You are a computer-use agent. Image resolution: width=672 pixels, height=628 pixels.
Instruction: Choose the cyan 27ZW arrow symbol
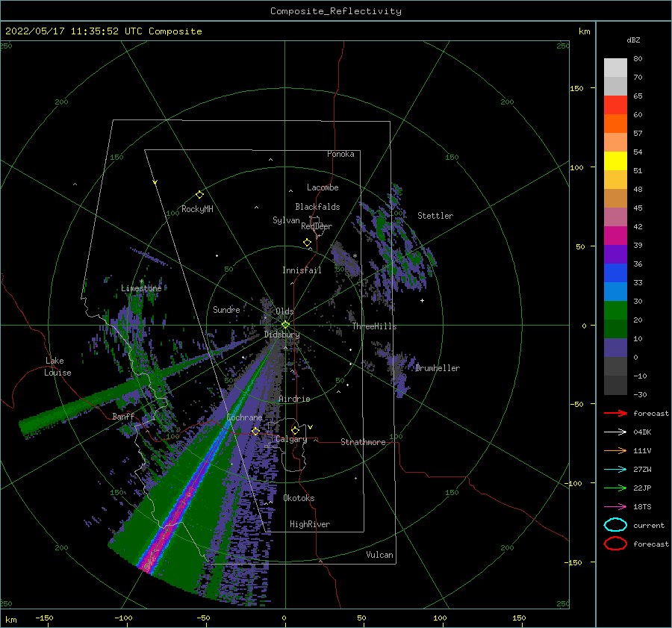615,470
